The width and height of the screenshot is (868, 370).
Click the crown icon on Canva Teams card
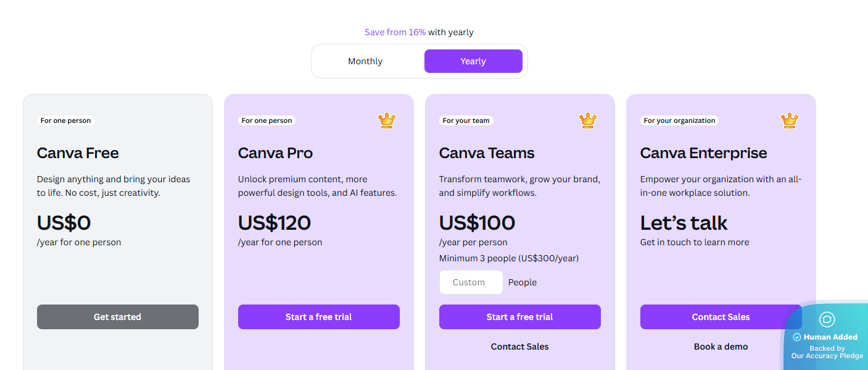click(x=587, y=120)
